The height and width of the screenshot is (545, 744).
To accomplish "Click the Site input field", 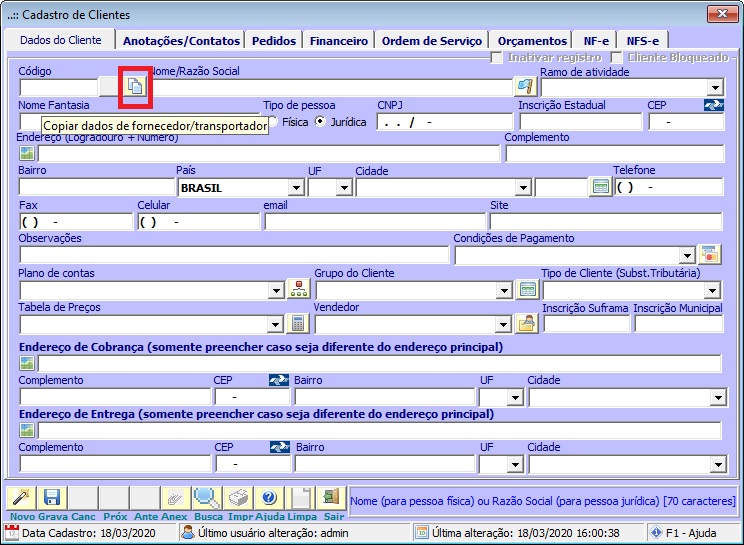I will pos(606,222).
